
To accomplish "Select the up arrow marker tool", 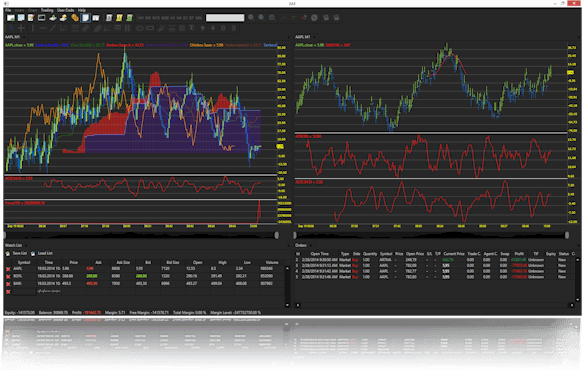I will [203, 28].
